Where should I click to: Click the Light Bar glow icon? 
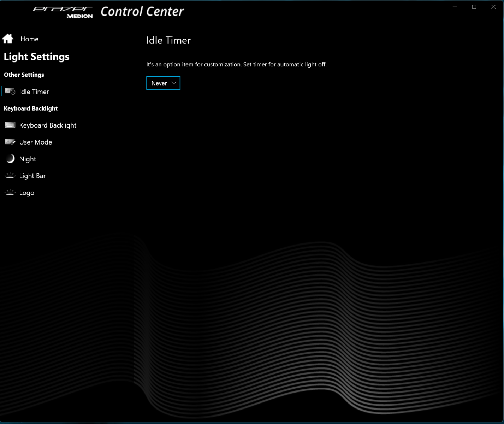pos(10,176)
